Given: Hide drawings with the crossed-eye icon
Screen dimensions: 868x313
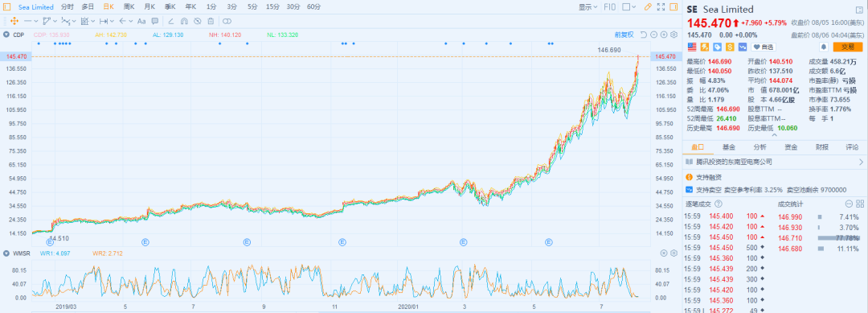Looking at the screenshot, I should [x=197, y=21].
